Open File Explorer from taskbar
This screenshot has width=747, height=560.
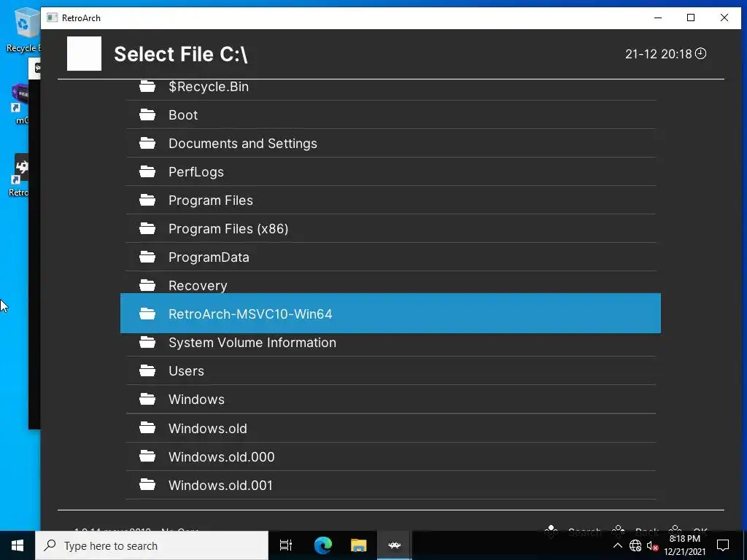pos(358,545)
